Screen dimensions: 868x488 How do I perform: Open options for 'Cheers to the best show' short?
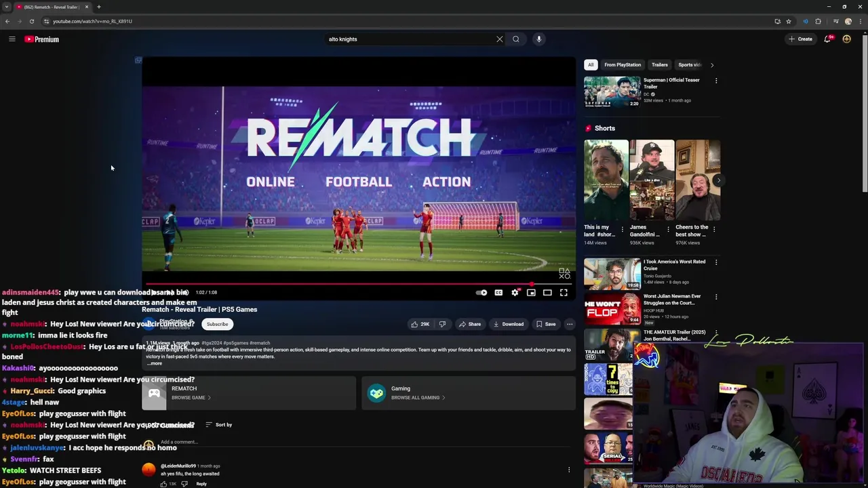714,230
